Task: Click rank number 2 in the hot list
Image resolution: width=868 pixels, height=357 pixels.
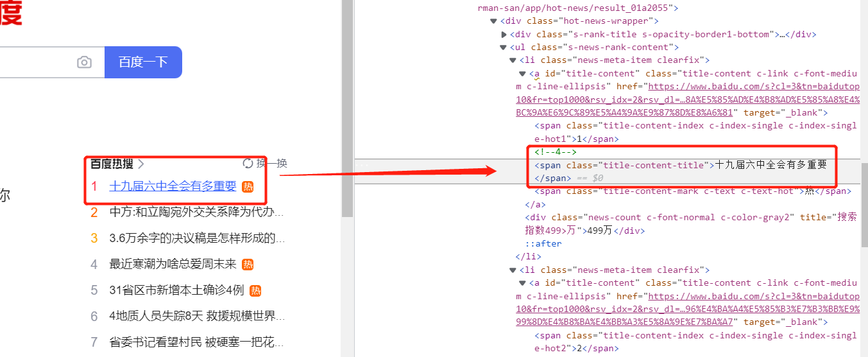Action: pos(94,212)
